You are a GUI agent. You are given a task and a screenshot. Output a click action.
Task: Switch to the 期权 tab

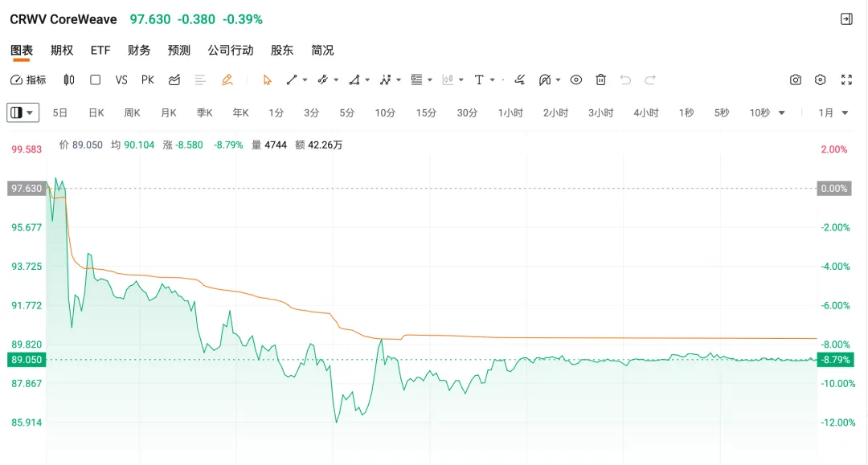click(62, 51)
